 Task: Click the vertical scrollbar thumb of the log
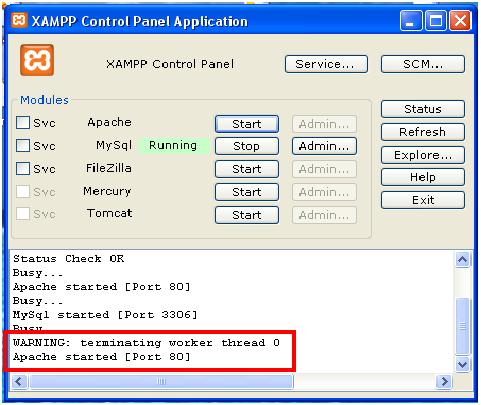coord(463,327)
